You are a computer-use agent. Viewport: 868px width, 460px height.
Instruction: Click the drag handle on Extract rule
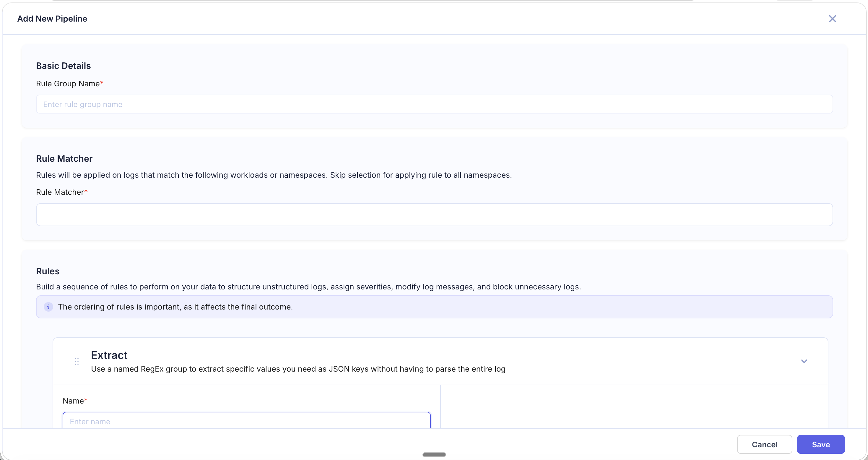pos(77,361)
